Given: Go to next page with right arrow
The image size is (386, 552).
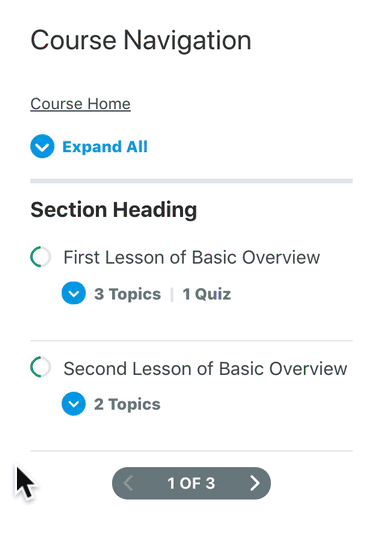Looking at the screenshot, I should 255,483.
